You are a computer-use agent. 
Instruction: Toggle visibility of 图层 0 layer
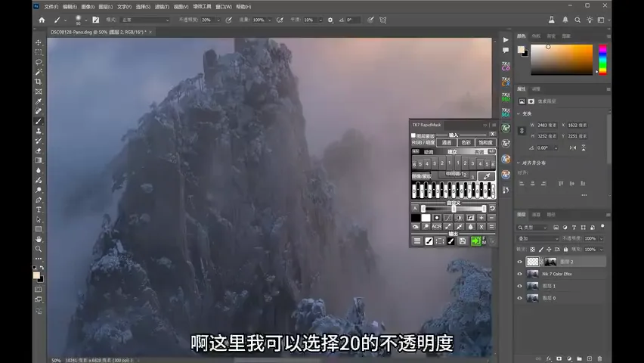[x=519, y=298]
